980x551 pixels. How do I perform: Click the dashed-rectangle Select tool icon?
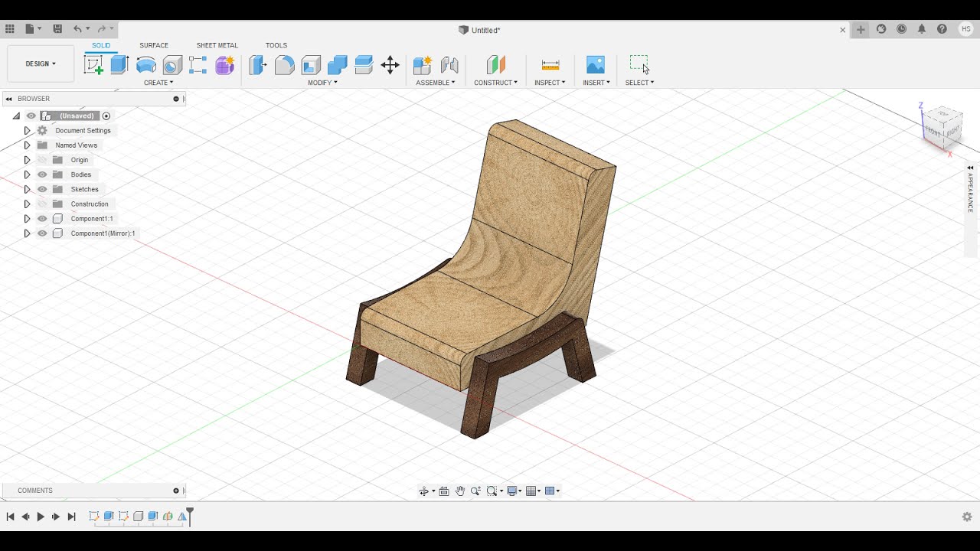tap(639, 63)
